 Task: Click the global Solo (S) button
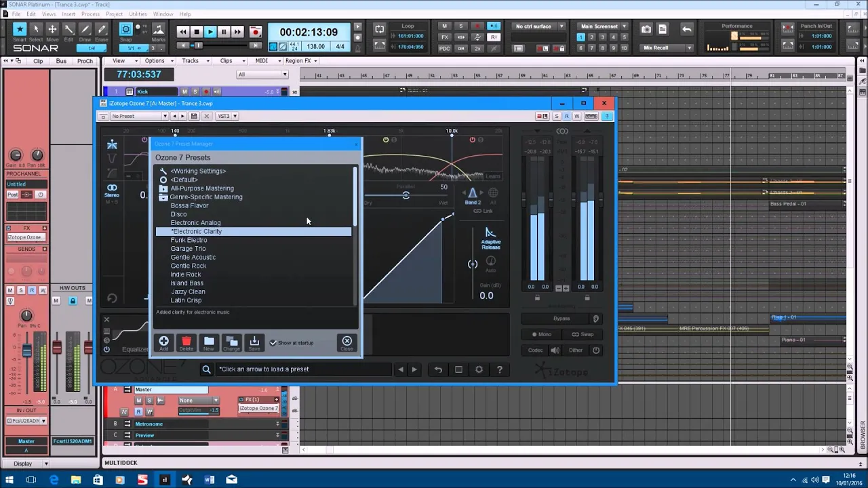(x=461, y=26)
